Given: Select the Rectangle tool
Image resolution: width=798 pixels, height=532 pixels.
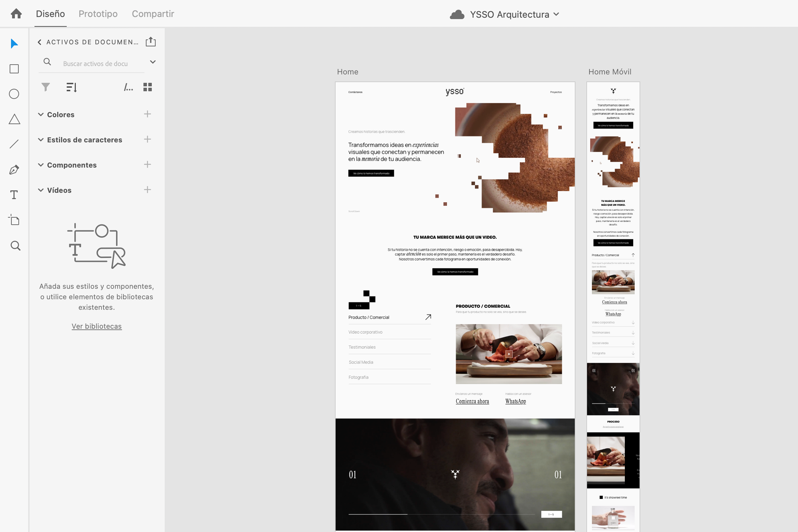Looking at the screenshot, I should coord(14,69).
